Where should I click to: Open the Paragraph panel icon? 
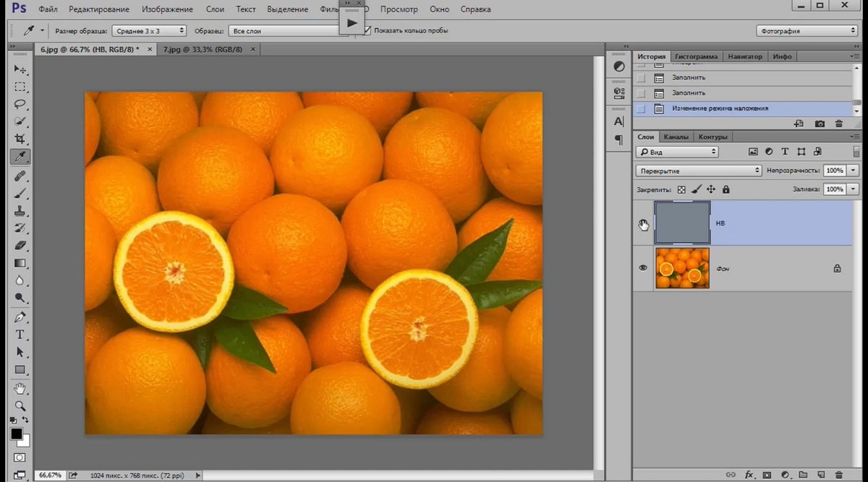click(619, 139)
